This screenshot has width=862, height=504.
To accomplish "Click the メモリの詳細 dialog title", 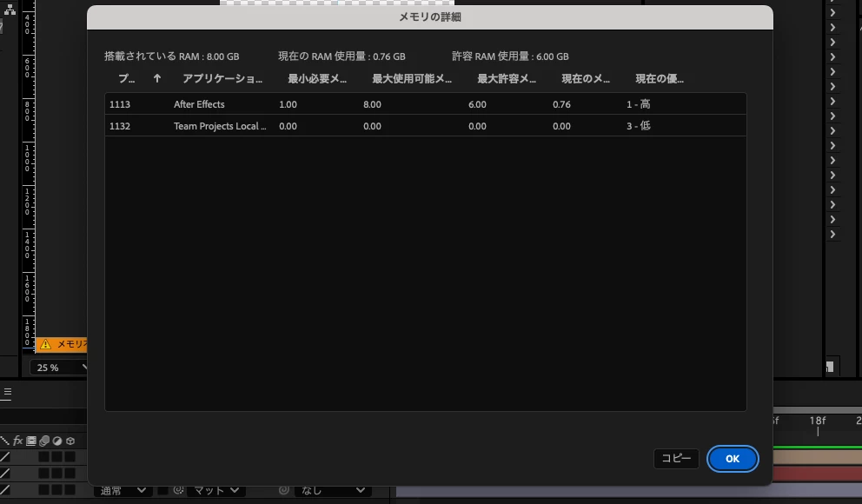I will coord(430,17).
